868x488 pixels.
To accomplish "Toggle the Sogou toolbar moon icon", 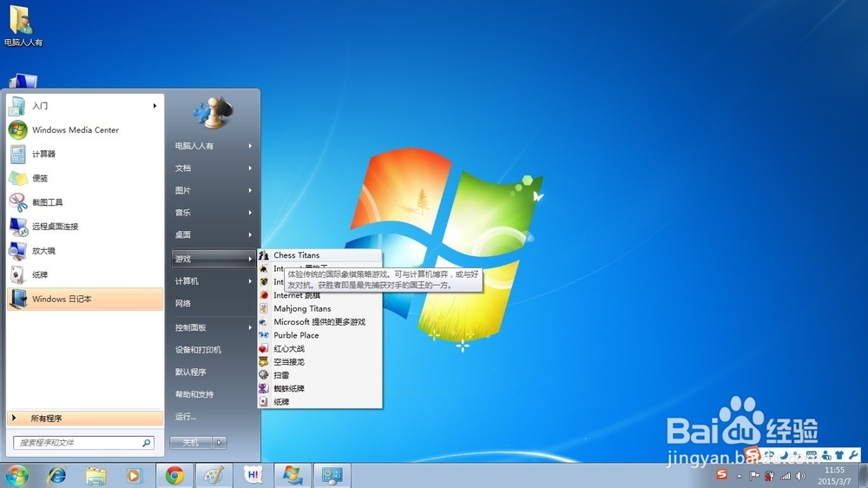I will pos(784,455).
